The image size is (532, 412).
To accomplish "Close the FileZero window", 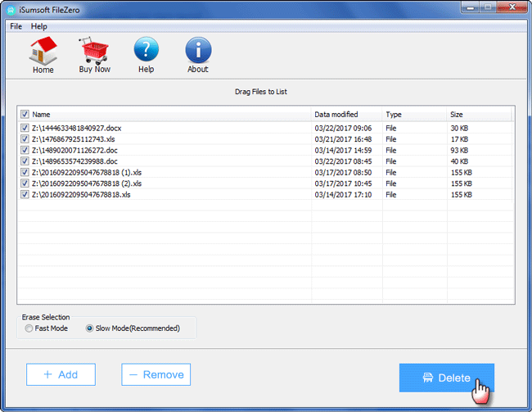I will click(512, 7).
